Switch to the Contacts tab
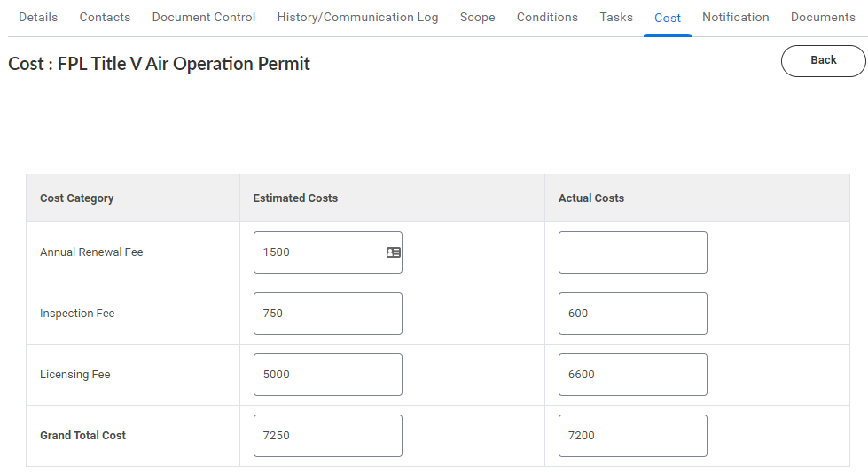This screenshot has height=473, width=868. click(x=105, y=17)
